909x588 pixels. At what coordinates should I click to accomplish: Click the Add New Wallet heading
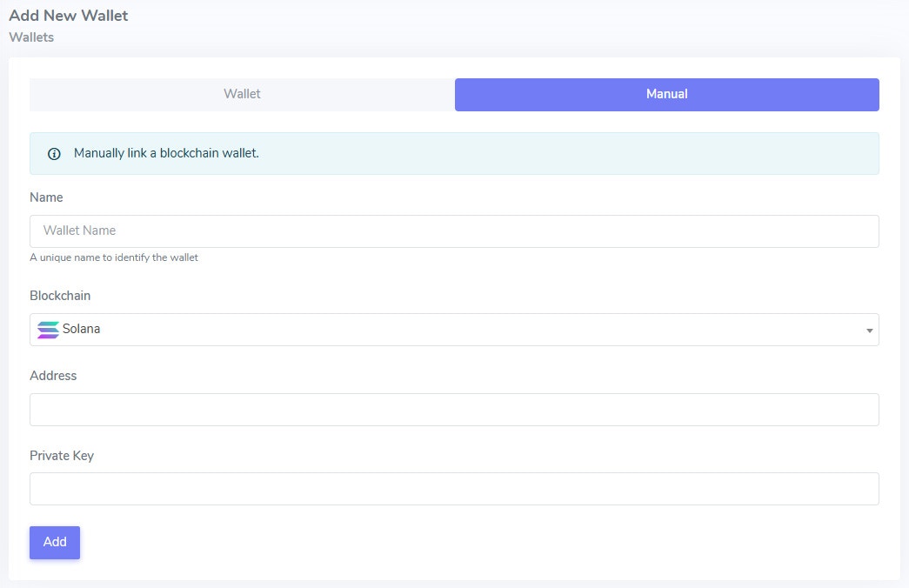pyautogui.click(x=69, y=15)
